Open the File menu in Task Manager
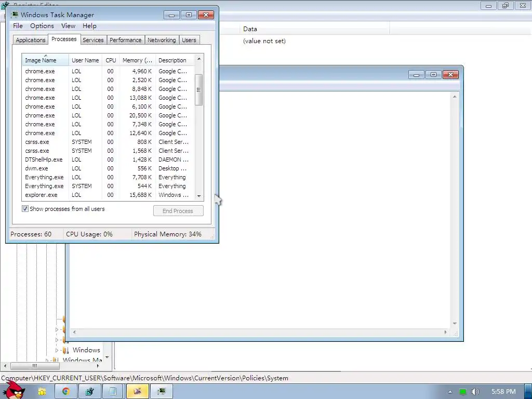 18,26
